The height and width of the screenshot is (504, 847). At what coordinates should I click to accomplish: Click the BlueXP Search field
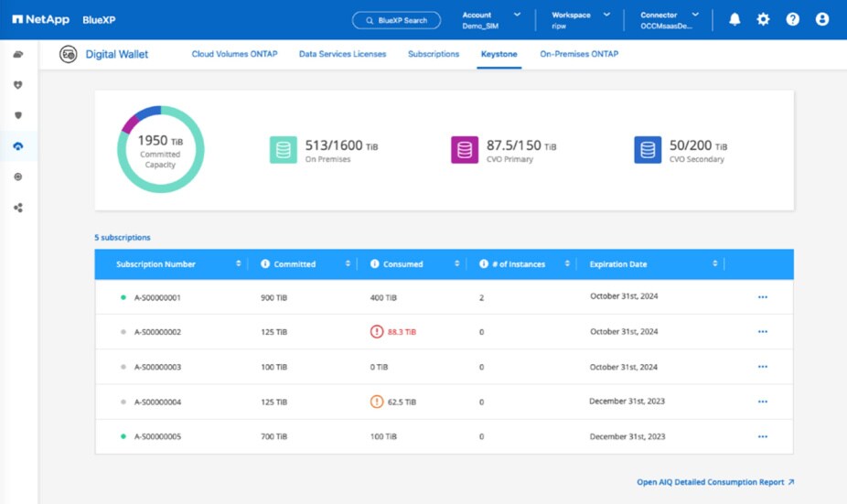pyautogui.click(x=396, y=20)
